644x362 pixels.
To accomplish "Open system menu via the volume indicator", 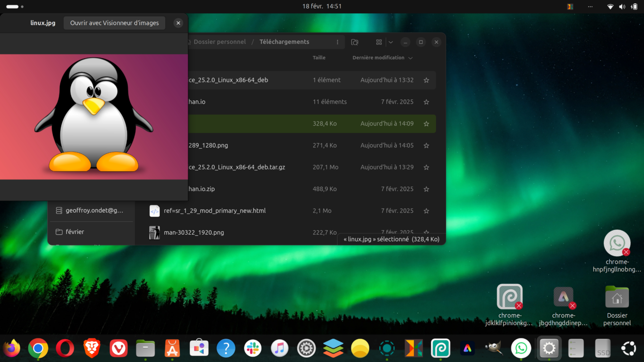I will pos(622,7).
